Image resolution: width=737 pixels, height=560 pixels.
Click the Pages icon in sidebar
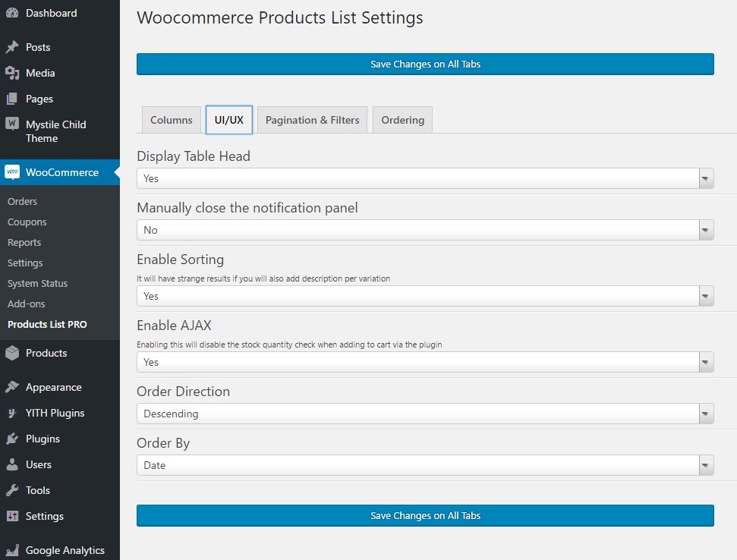click(x=12, y=99)
